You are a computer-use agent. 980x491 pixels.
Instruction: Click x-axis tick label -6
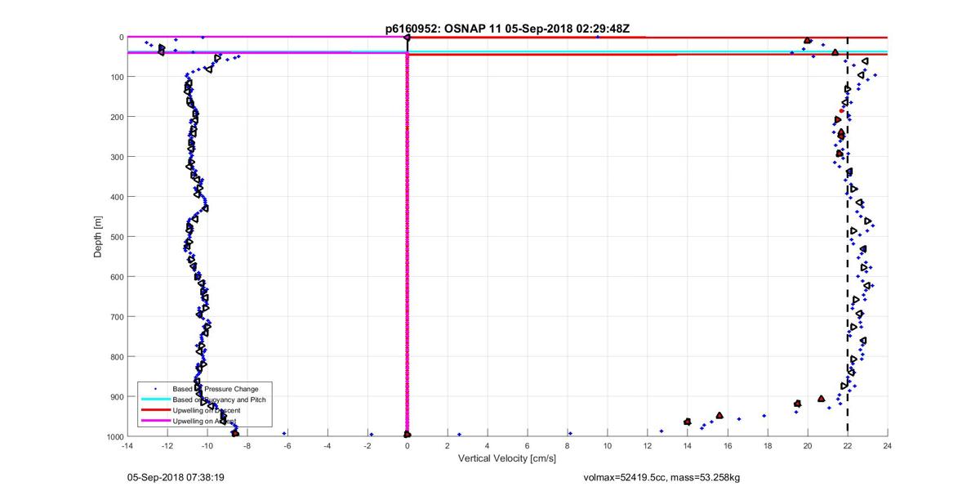[x=287, y=445]
